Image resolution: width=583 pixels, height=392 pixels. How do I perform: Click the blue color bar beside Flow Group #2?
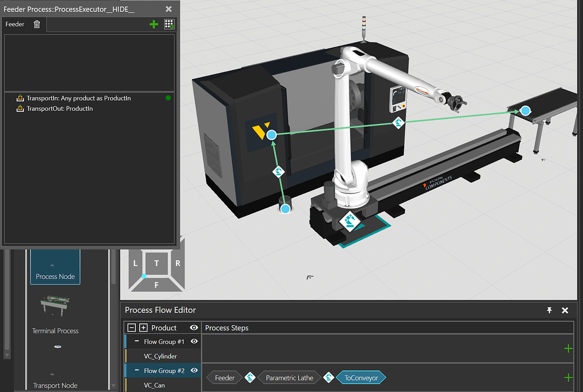pos(125,370)
